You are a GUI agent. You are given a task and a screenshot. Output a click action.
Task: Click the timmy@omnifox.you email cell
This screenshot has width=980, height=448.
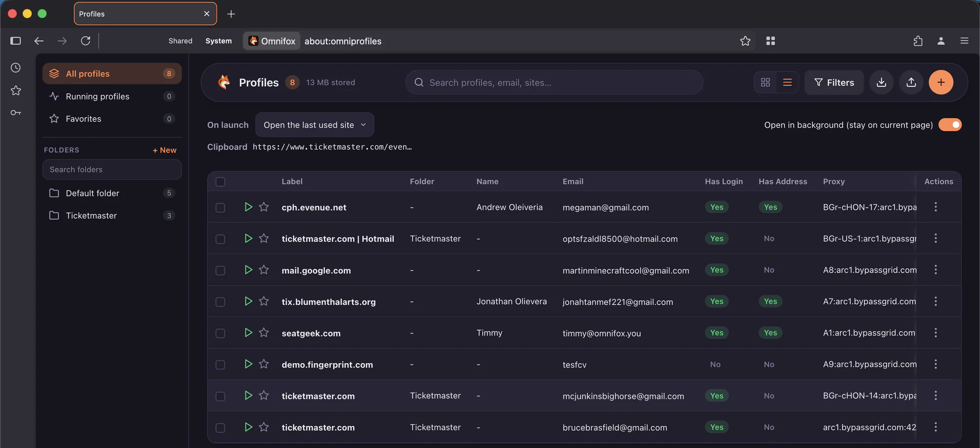[602, 333]
